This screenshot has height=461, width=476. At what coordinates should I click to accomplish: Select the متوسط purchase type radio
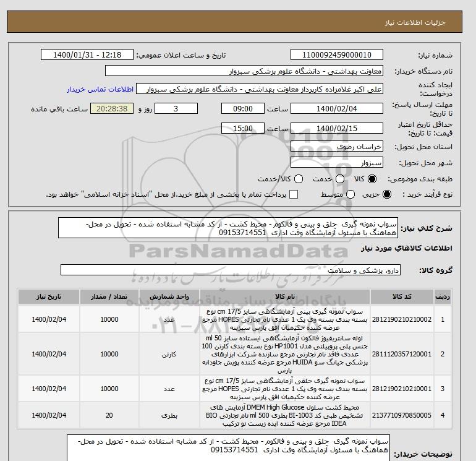(351, 194)
